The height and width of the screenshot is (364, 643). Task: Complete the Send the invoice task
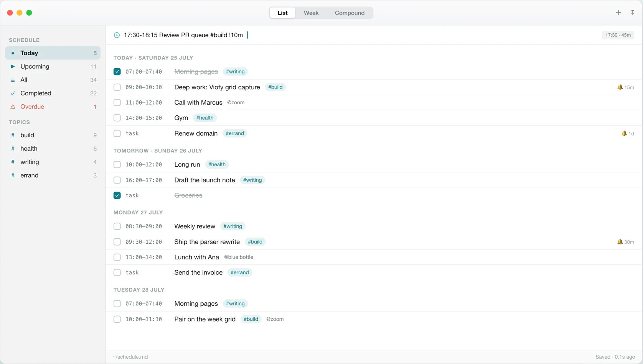(117, 273)
